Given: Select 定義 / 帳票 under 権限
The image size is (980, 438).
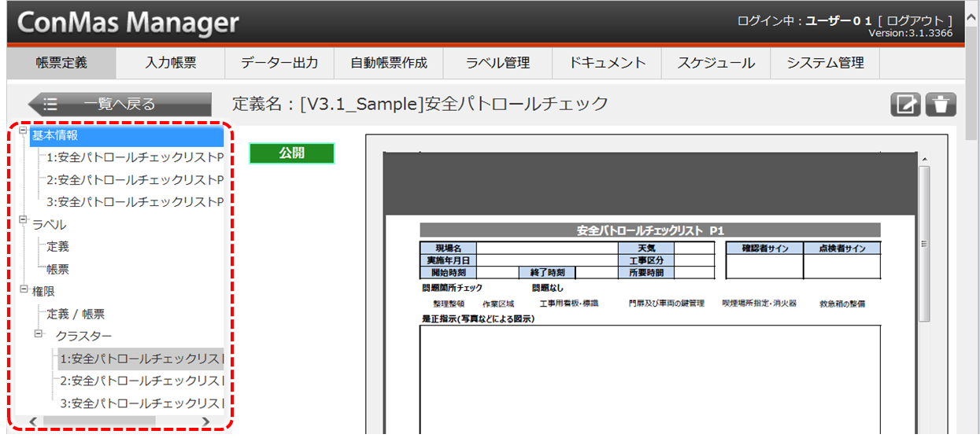Looking at the screenshot, I should point(76,314).
